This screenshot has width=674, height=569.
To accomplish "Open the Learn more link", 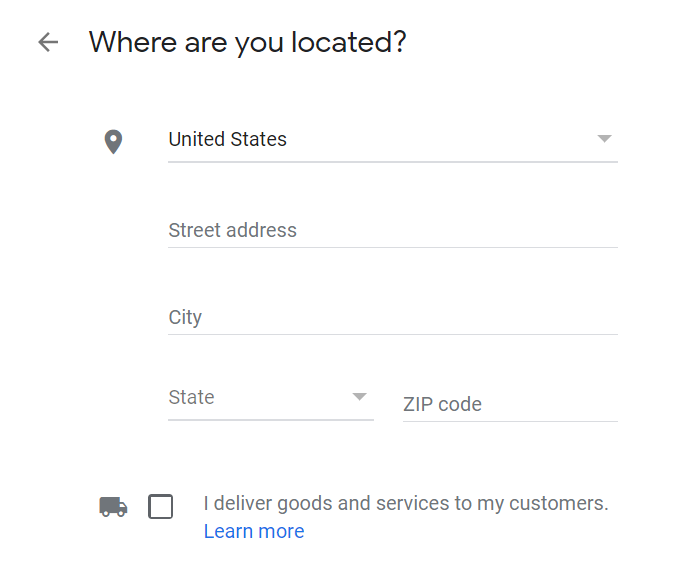I will click(x=254, y=531).
